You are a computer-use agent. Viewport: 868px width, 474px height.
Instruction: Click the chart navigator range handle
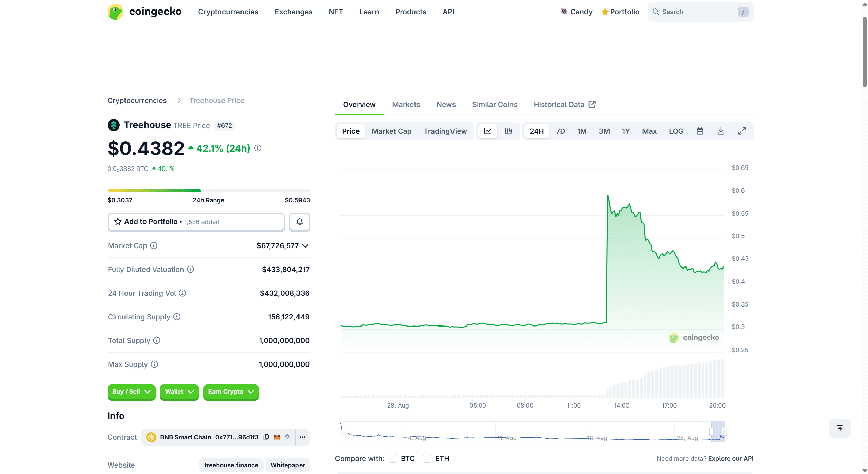(711, 432)
